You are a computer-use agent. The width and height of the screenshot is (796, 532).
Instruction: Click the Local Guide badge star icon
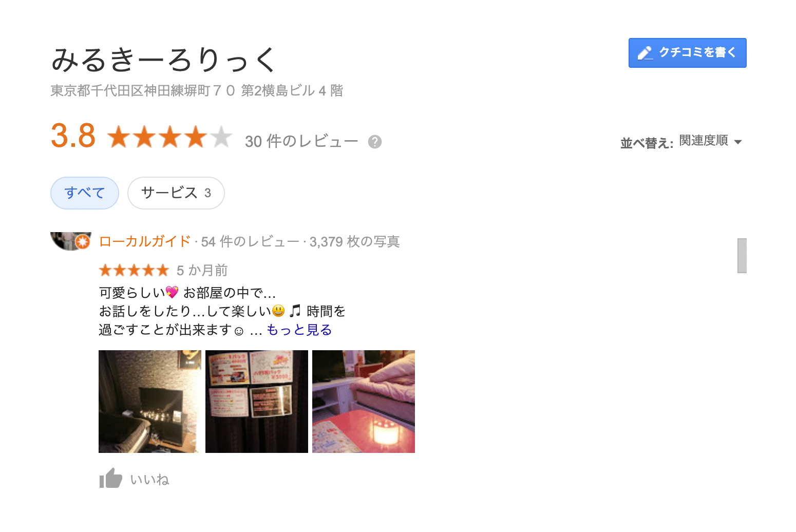pyautogui.click(x=83, y=241)
